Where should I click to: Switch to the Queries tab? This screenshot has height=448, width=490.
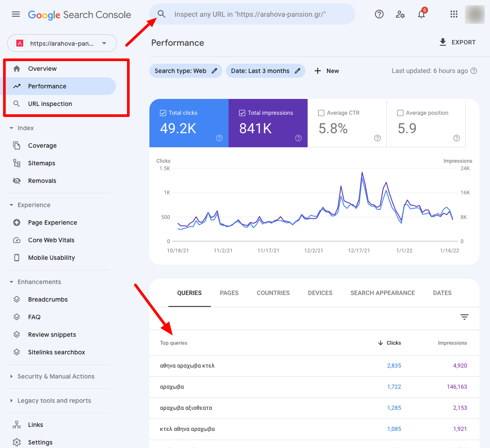(189, 293)
